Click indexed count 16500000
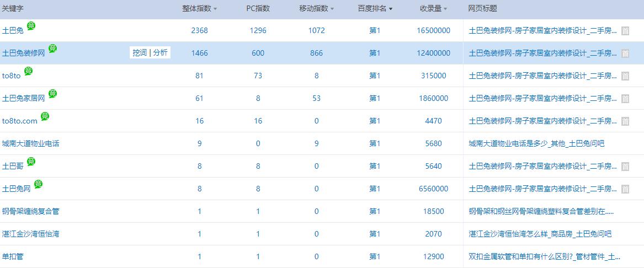Screen dimensions: 644x268 click(434, 31)
